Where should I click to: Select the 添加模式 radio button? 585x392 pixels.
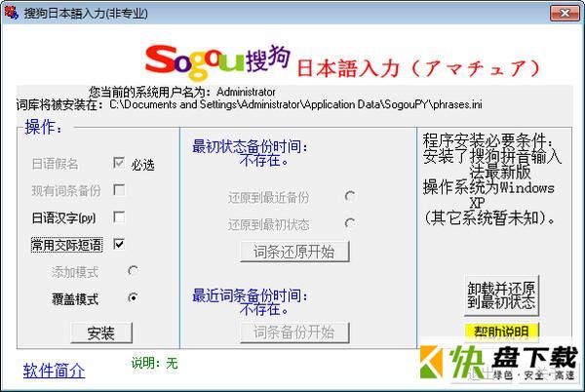pyautogui.click(x=133, y=271)
